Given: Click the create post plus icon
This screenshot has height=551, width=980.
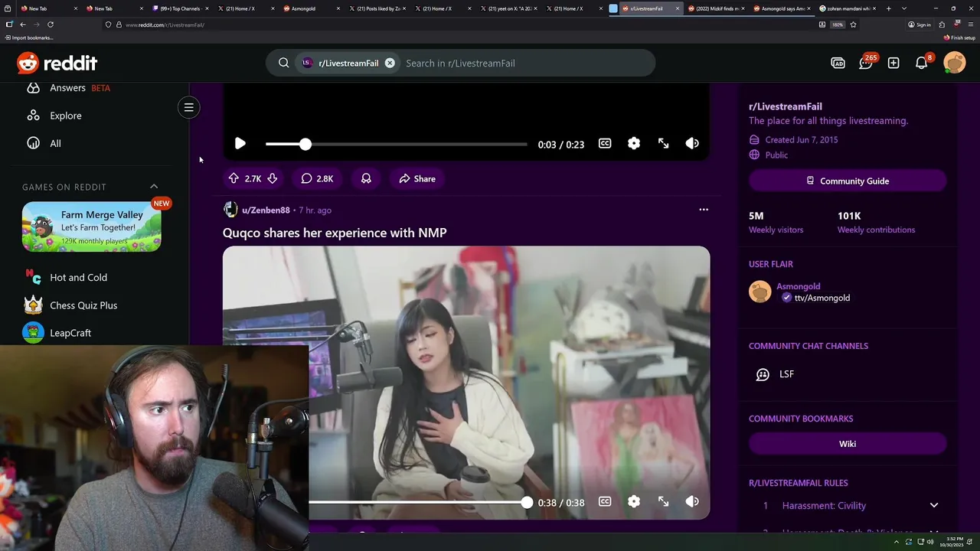Looking at the screenshot, I should point(893,63).
